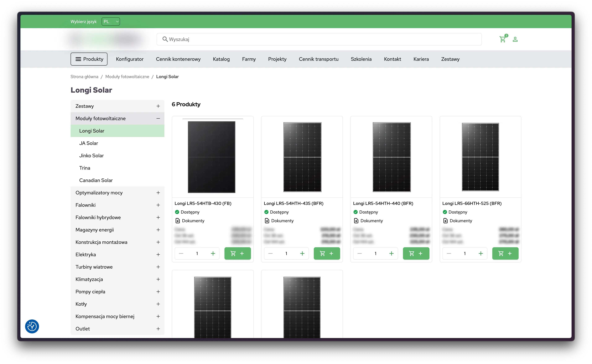Click Moduły fotowoltaiczne breadcrumb

(x=127, y=77)
